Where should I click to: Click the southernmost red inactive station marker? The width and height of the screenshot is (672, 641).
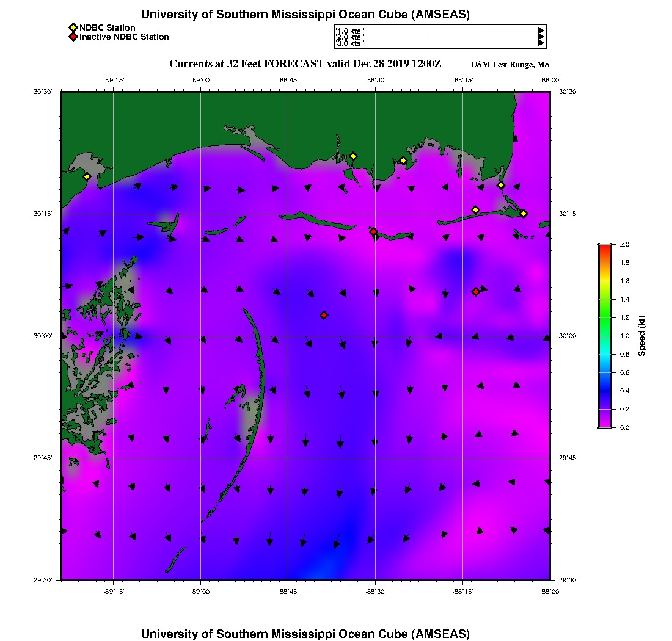(324, 315)
